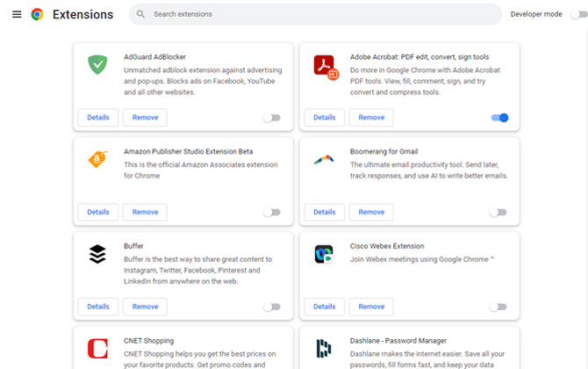The image size is (588, 369).
Task: Click the Dashlane Password Manager icon
Action: click(324, 349)
